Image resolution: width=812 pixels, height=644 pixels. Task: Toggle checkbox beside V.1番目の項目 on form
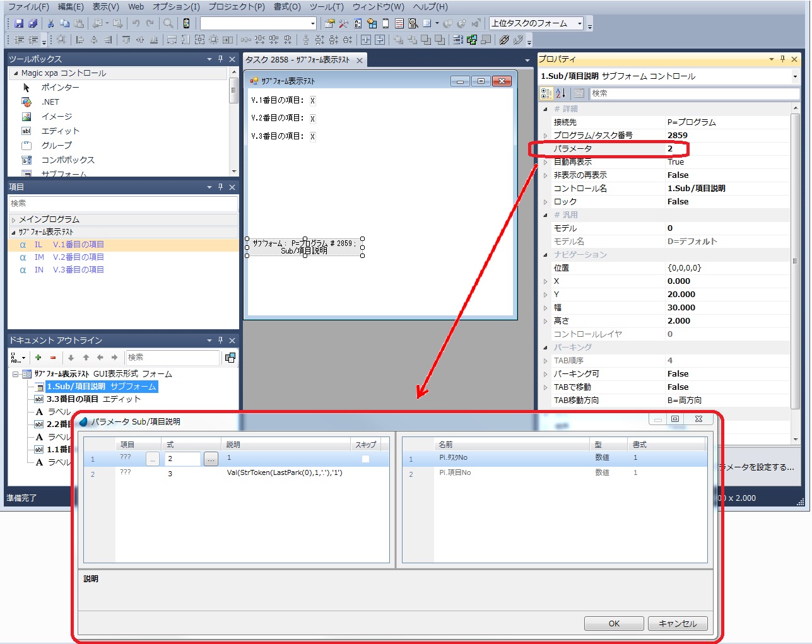pyautogui.click(x=312, y=100)
